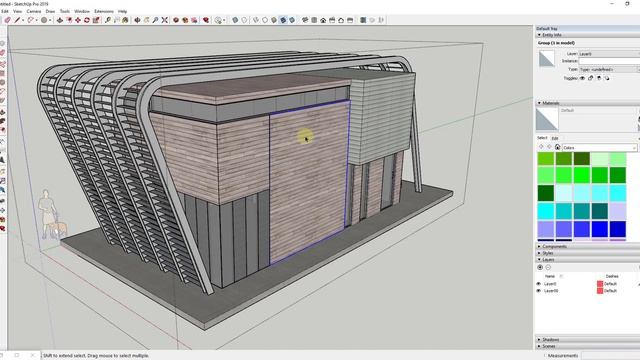Pick the dark teal color swatch
The height and width of the screenshot is (360, 640).
(x=600, y=211)
